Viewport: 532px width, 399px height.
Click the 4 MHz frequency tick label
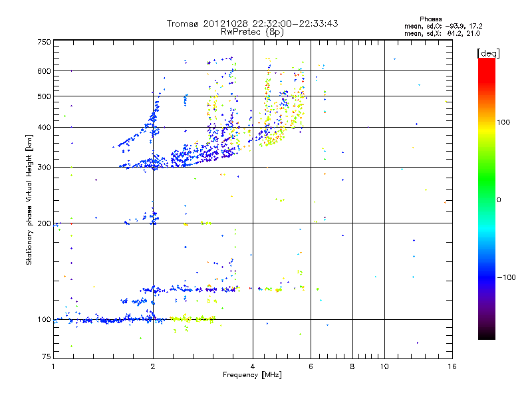tap(253, 366)
